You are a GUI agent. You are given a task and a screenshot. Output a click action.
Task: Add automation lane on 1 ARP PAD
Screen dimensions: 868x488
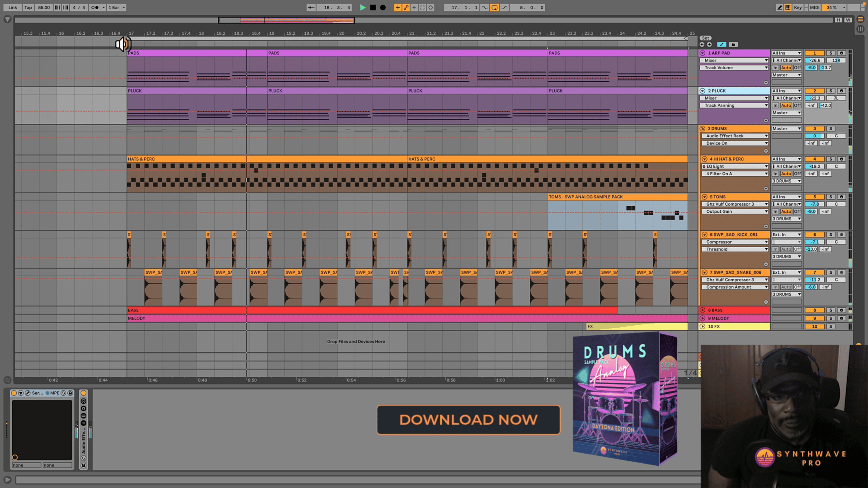[766, 82]
